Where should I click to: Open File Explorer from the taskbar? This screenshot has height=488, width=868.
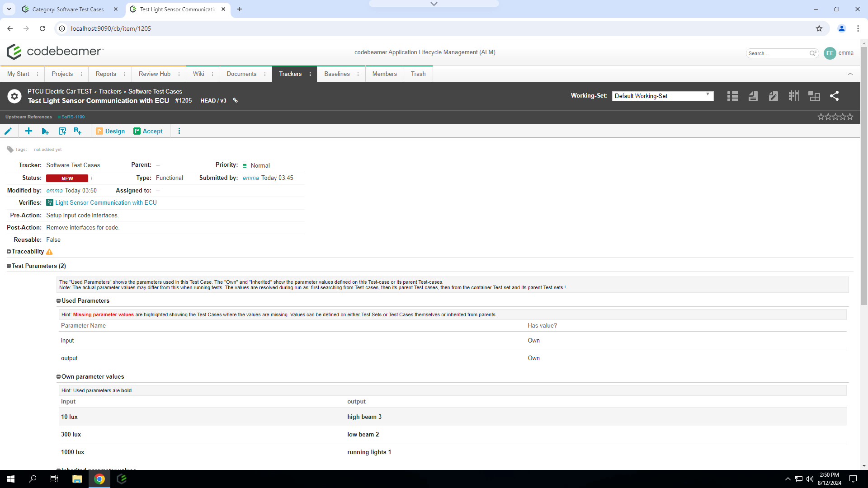pyautogui.click(x=77, y=479)
